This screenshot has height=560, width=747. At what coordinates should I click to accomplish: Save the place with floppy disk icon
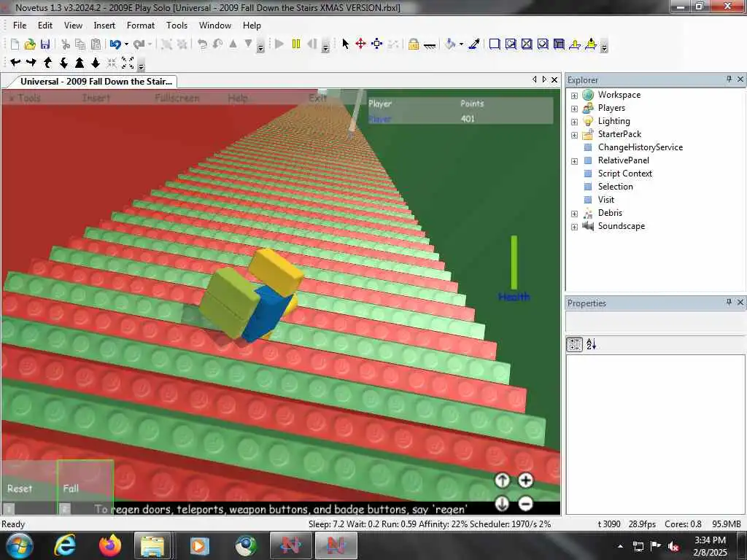click(45, 44)
